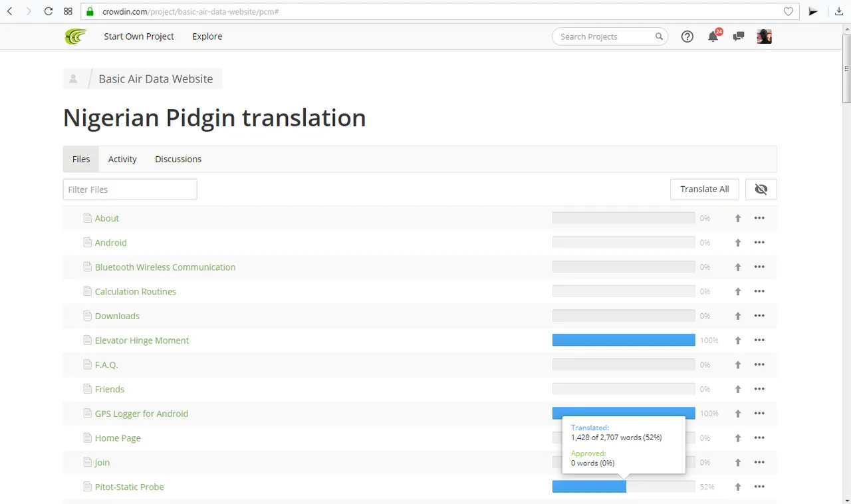Open the Downloads file
This screenshot has width=851, height=504.
coord(117,316)
